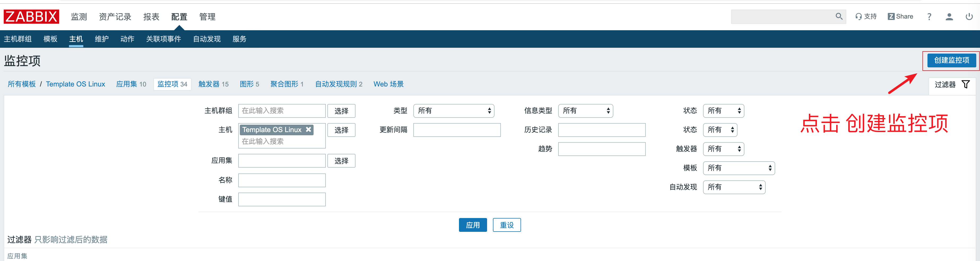Open the user profile icon
980x261 pixels.
point(949,17)
